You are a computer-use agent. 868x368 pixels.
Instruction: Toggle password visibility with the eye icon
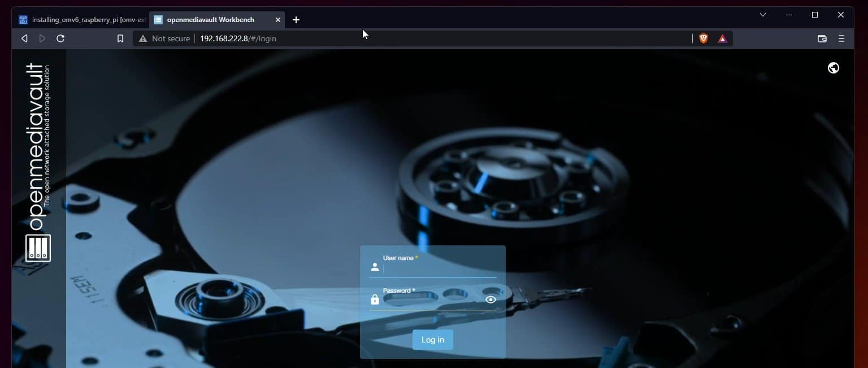(x=490, y=300)
